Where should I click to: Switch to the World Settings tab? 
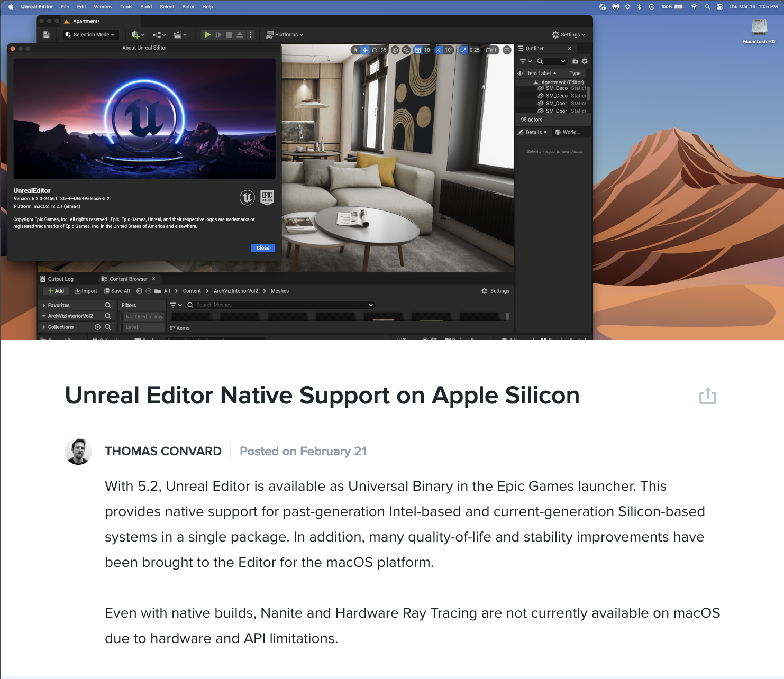click(x=568, y=133)
